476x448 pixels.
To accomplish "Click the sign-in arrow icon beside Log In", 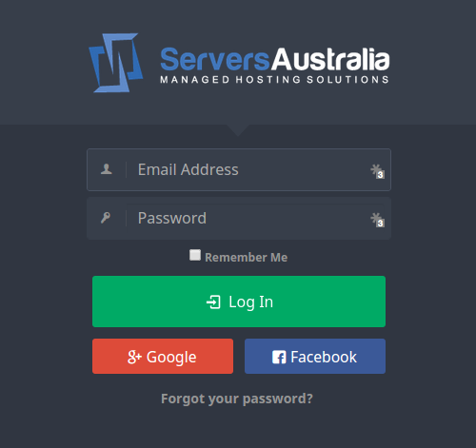I will [x=213, y=302].
